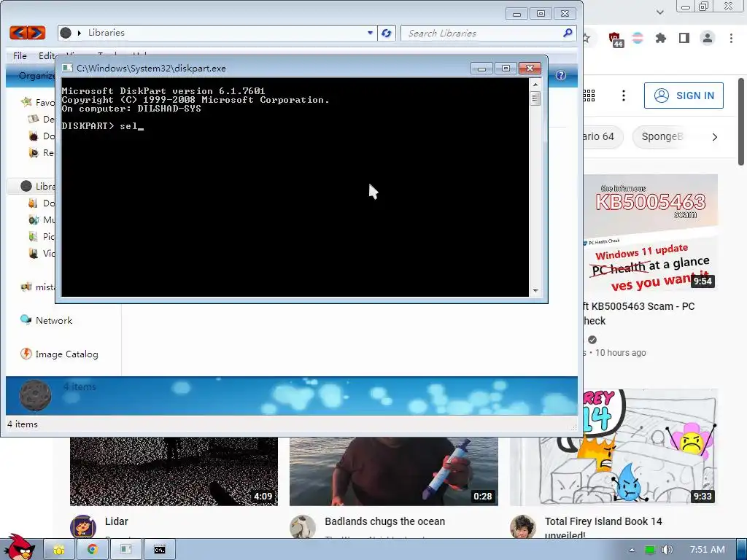
Task: Minimize the diskpart console window
Action: coord(481,69)
